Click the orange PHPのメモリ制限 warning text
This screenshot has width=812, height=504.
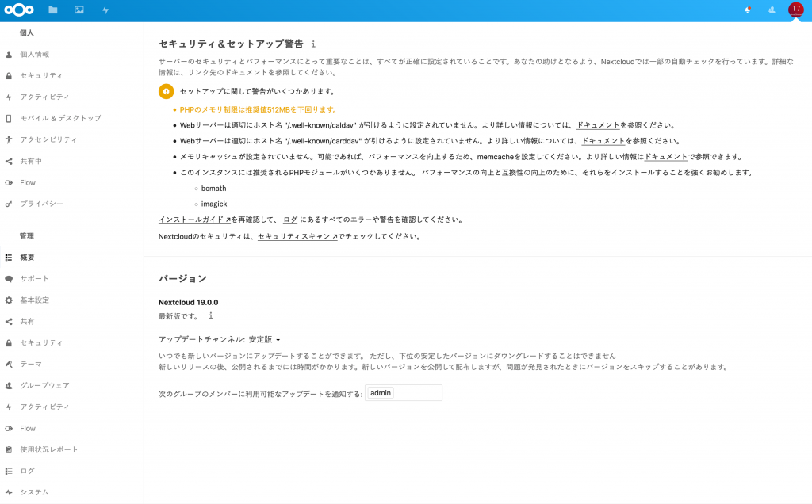coord(259,109)
